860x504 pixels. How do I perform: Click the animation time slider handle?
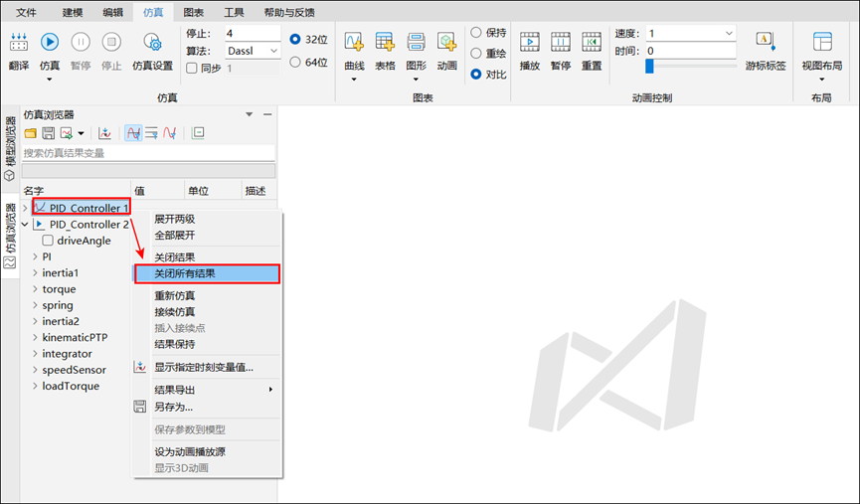pyautogui.click(x=650, y=67)
